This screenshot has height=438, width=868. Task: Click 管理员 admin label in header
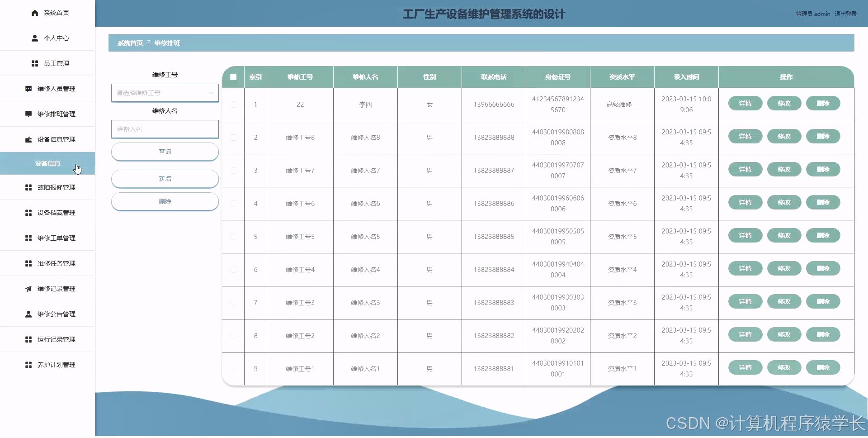(813, 14)
